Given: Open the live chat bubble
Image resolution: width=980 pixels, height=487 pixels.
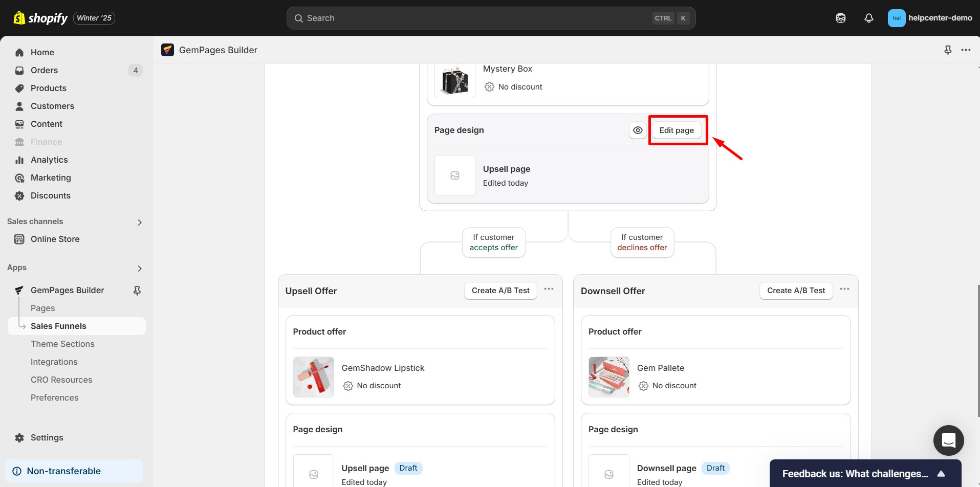Looking at the screenshot, I should (948, 440).
